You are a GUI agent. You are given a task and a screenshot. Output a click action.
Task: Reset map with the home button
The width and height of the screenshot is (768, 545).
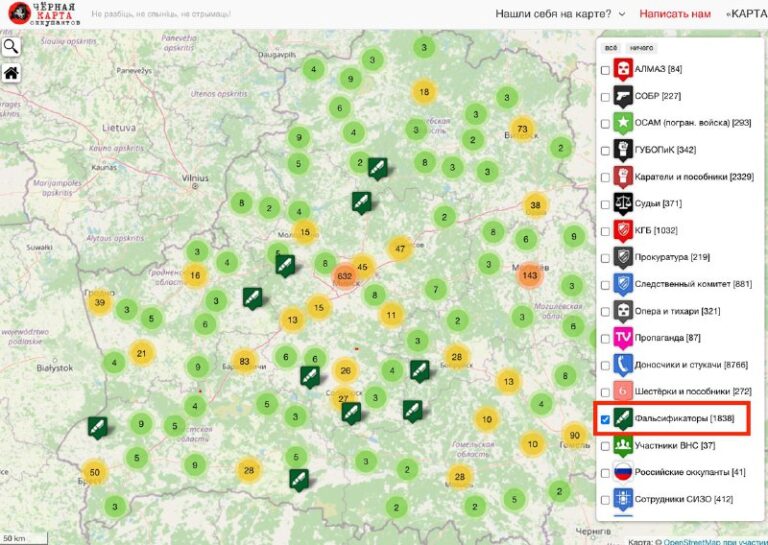click(x=11, y=73)
